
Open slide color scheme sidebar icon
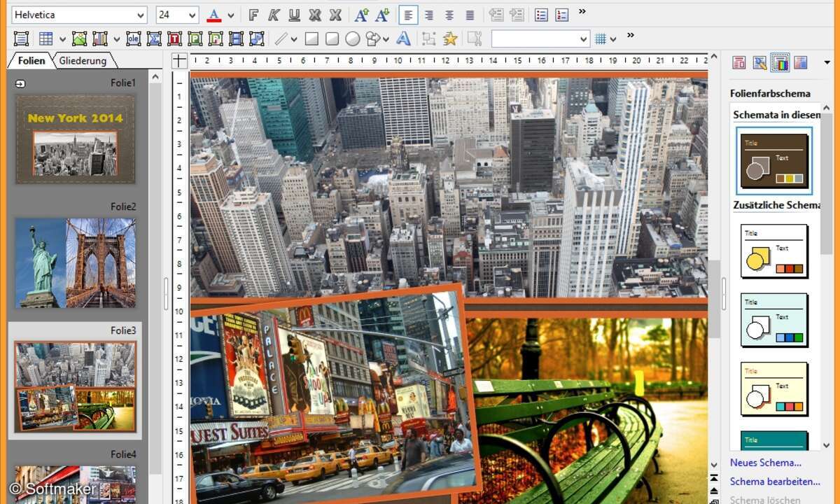pyautogui.click(x=780, y=62)
